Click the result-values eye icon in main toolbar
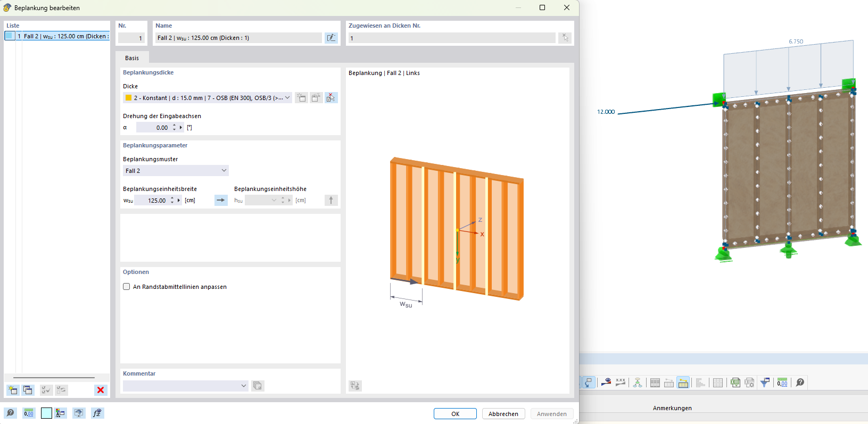The width and height of the screenshot is (868, 424). point(606,383)
